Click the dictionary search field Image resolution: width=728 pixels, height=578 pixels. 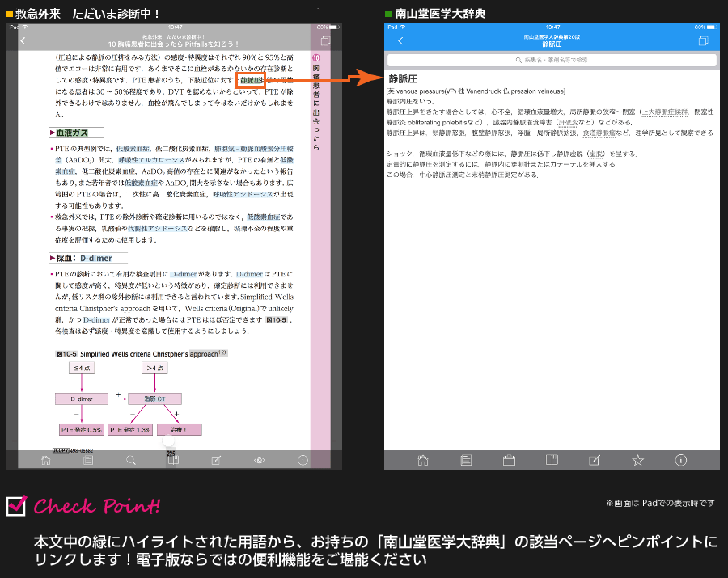coord(552,60)
